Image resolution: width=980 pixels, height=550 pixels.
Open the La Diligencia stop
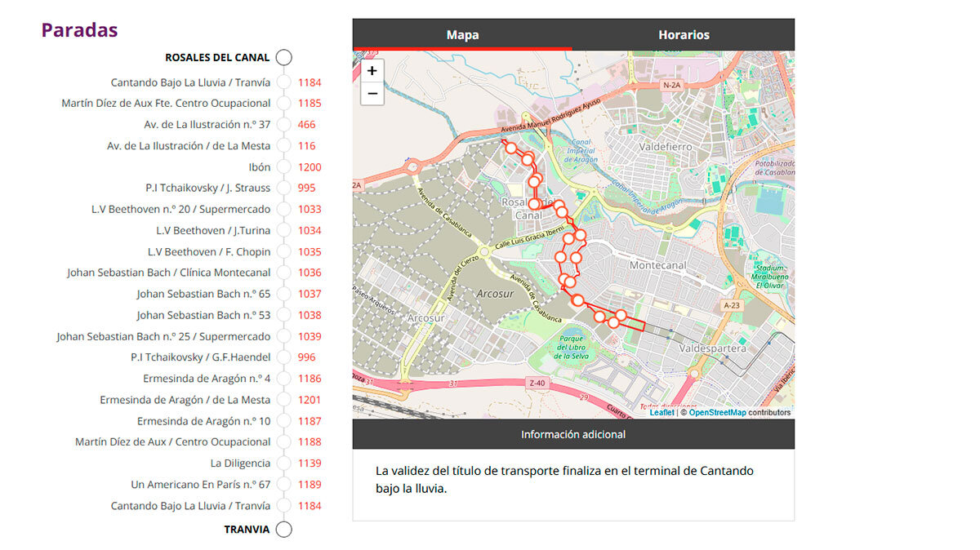(240, 463)
